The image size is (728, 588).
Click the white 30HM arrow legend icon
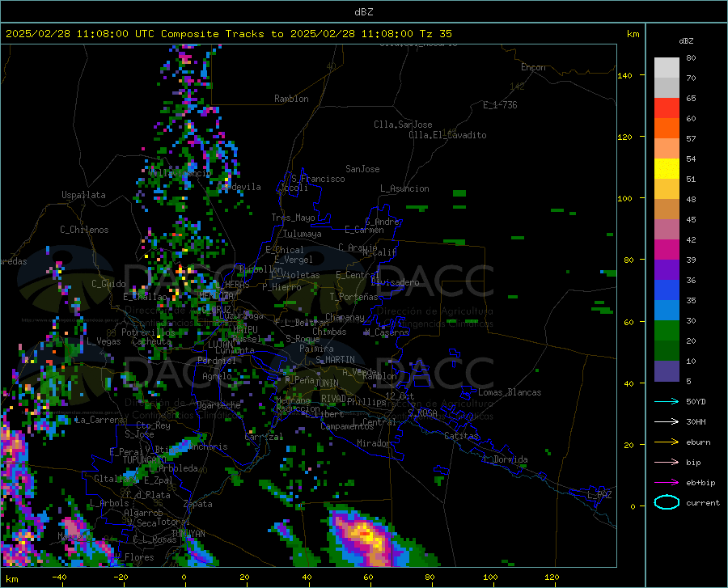[667, 421]
